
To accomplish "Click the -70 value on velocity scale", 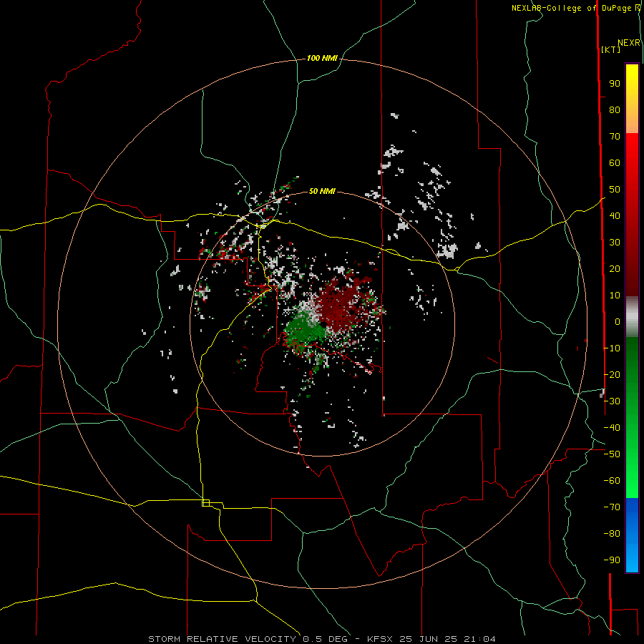I will 612,507.
